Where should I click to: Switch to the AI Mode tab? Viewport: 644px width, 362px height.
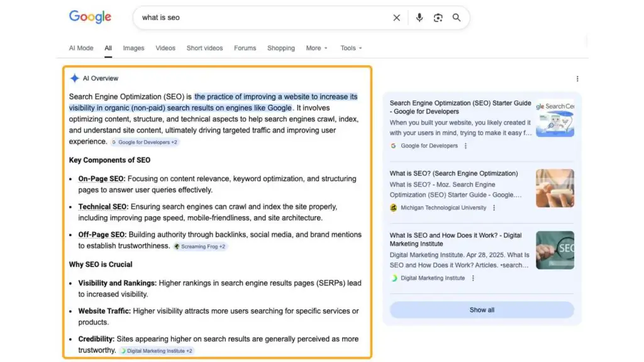[81, 48]
